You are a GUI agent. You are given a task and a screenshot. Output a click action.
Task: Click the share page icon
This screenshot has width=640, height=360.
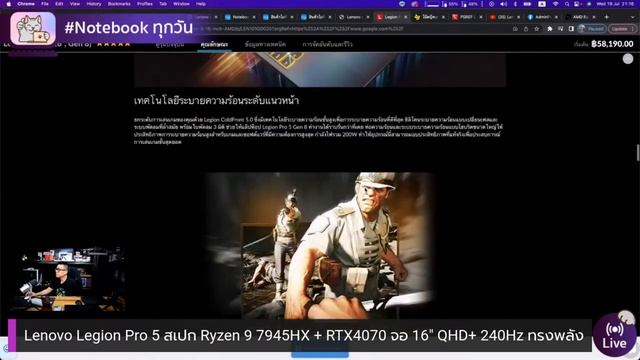pyautogui.click(x=526, y=29)
